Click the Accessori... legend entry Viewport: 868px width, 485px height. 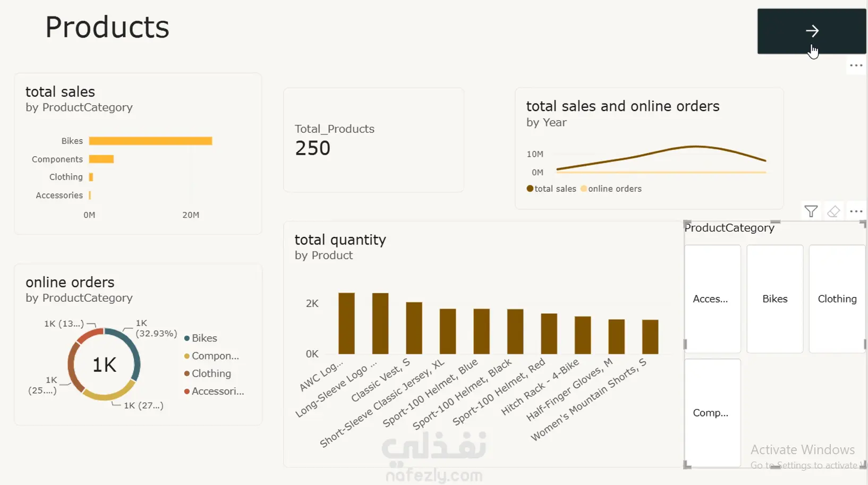click(214, 392)
